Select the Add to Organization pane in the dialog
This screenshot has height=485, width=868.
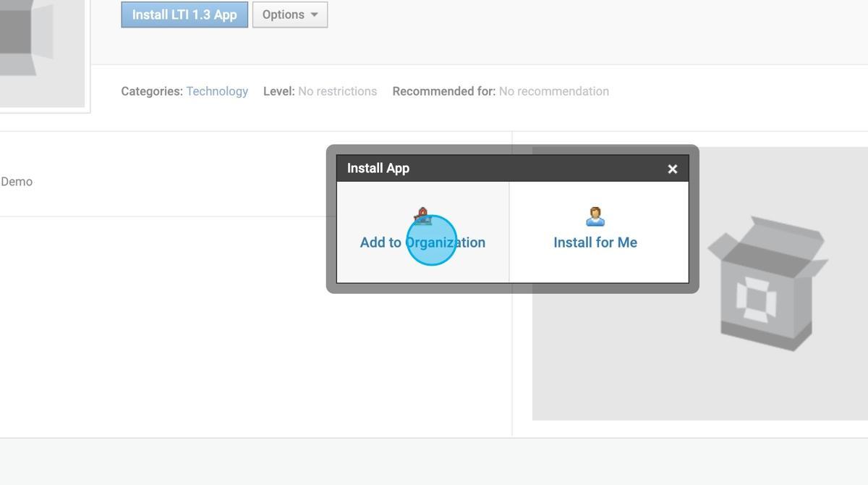[x=422, y=232]
